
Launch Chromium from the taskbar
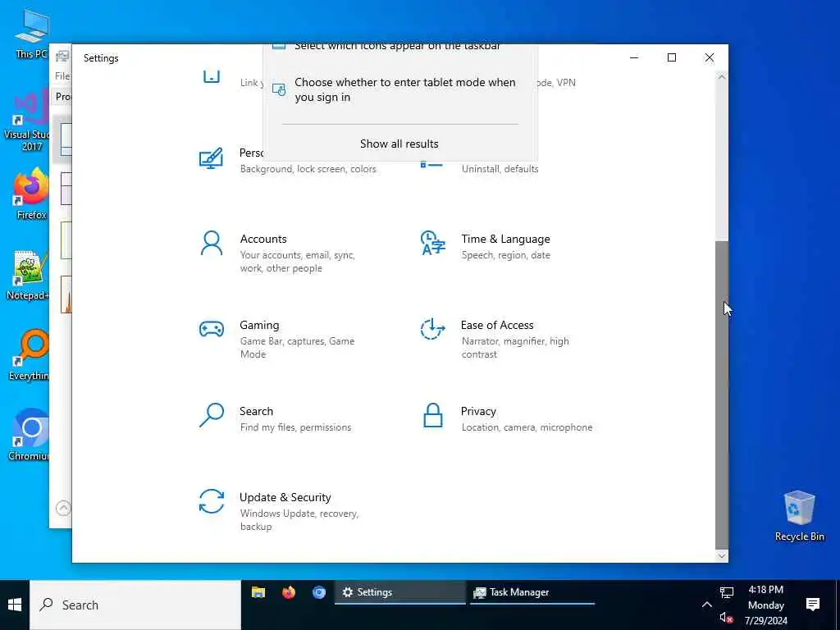tap(319, 592)
